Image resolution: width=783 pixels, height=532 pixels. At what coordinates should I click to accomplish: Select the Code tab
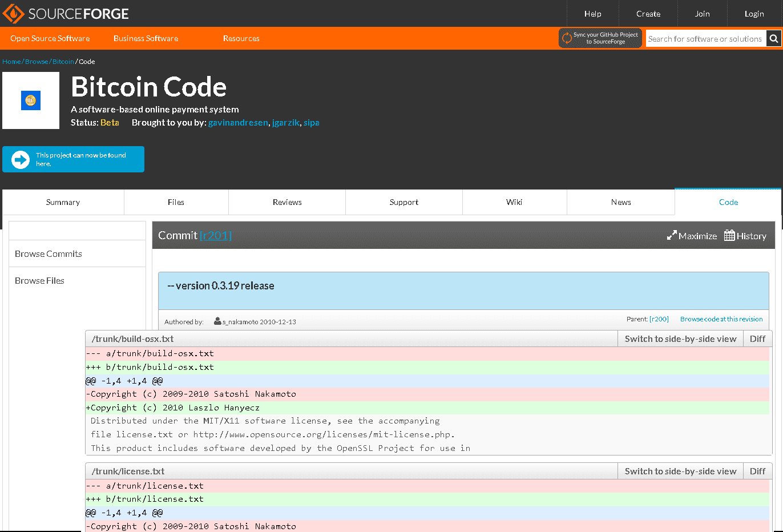(728, 202)
